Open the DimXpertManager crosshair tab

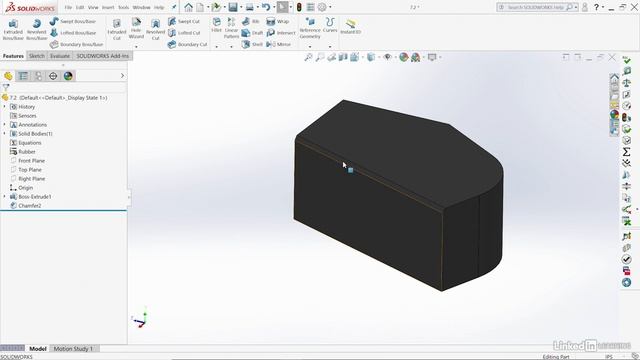click(53, 76)
